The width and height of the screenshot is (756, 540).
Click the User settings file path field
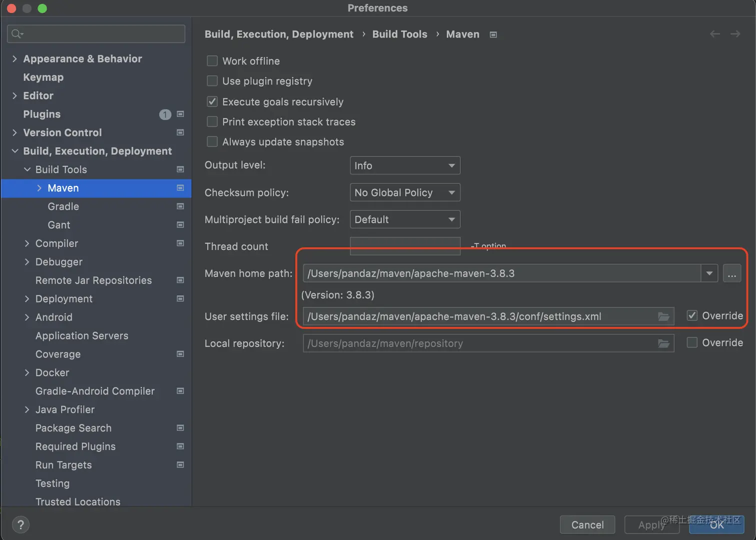click(x=488, y=316)
